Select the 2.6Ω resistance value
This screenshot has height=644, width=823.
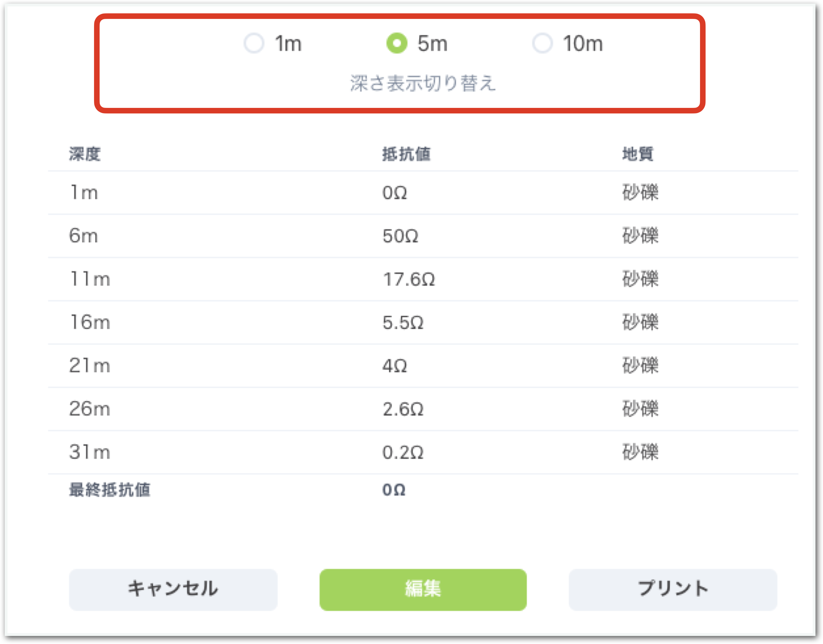pyautogui.click(x=403, y=409)
